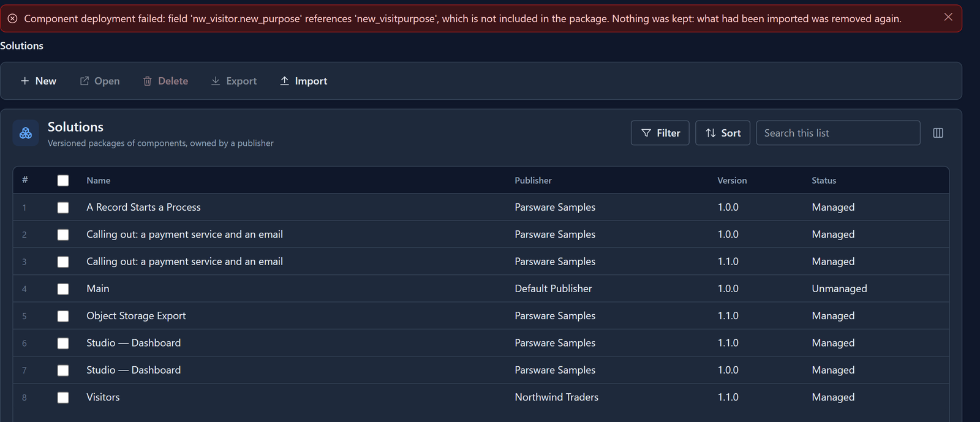
Task: Click the error icon in the red banner
Action: (x=12, y=19)
